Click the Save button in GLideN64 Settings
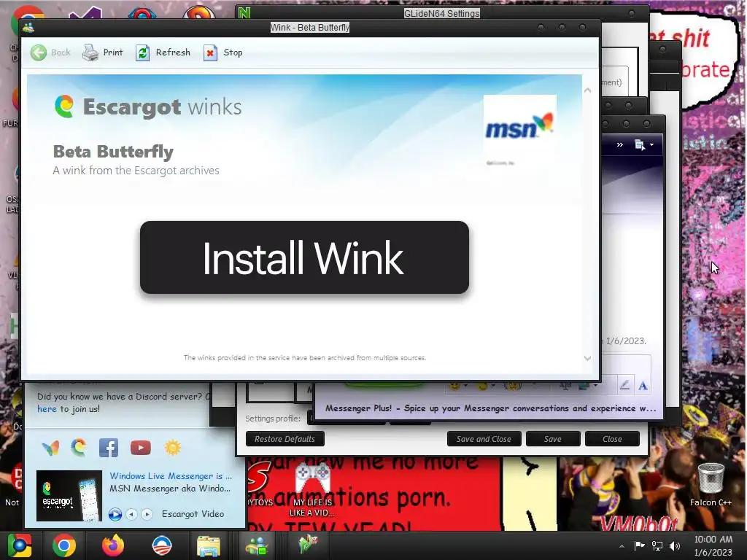747x560 pixels. pyautogui.click(x=553, y=439)
